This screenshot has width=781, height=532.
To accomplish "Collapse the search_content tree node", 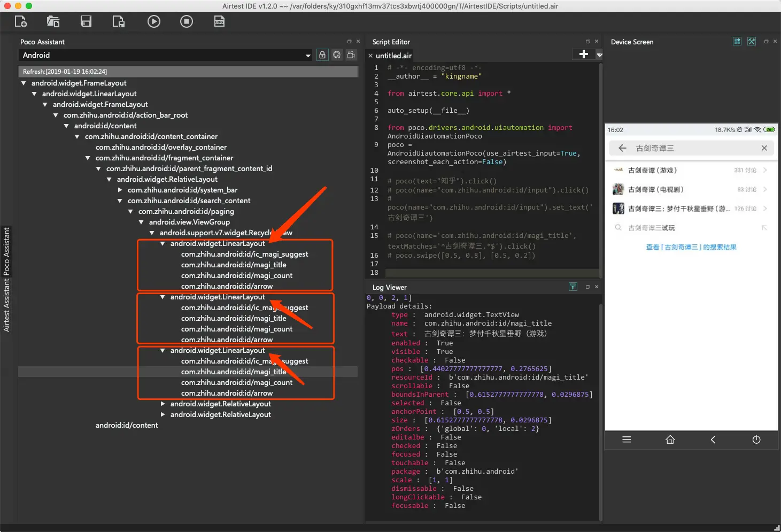I will point(120,201).
